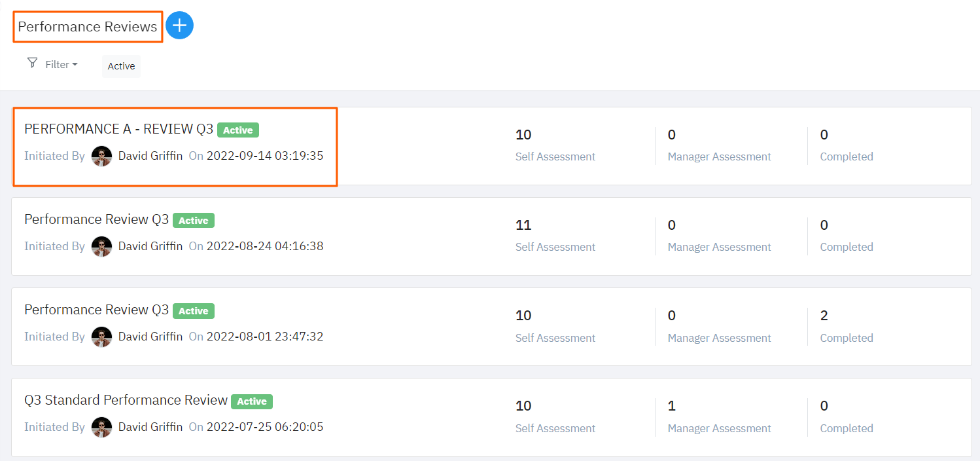Click the Filter funnel icon
This screenshot has height=461, width=980.
31,64
